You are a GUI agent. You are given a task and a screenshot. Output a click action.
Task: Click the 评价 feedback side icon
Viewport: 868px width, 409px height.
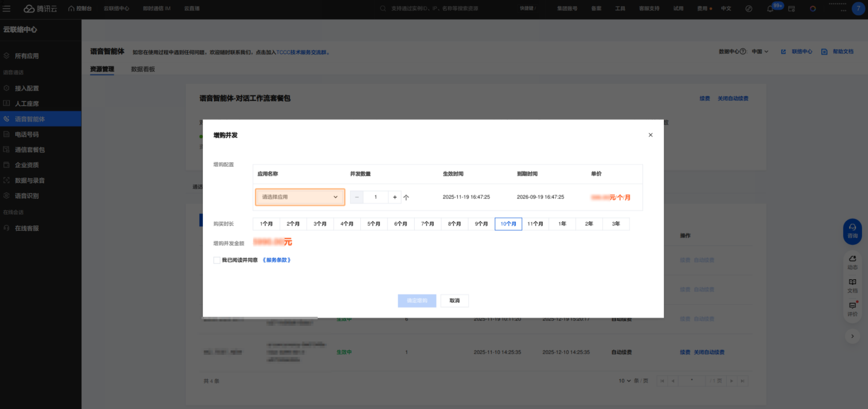[x=852, y=309]
